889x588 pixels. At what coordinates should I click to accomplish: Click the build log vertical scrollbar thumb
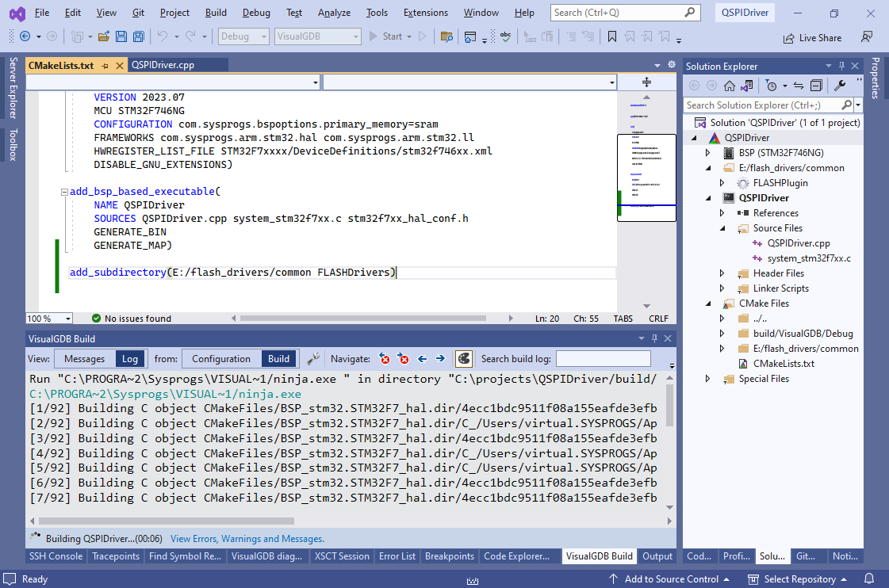(669, 406)
